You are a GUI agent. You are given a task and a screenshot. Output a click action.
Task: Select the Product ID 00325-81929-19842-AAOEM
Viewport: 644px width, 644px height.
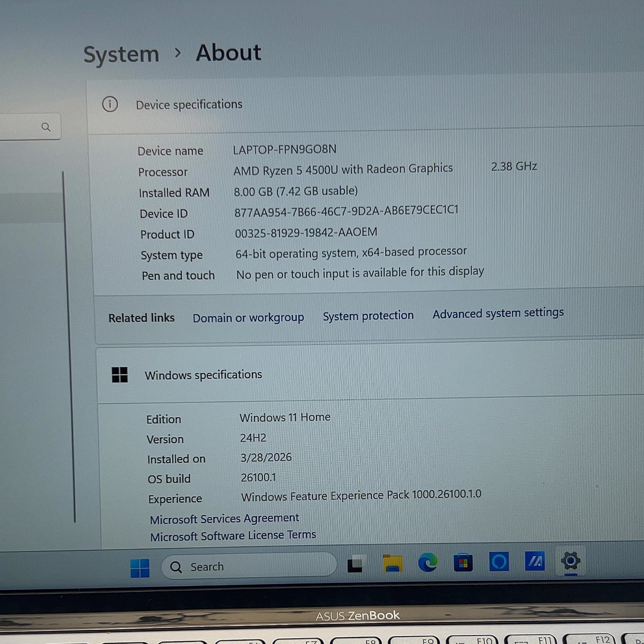pos(306,232)
